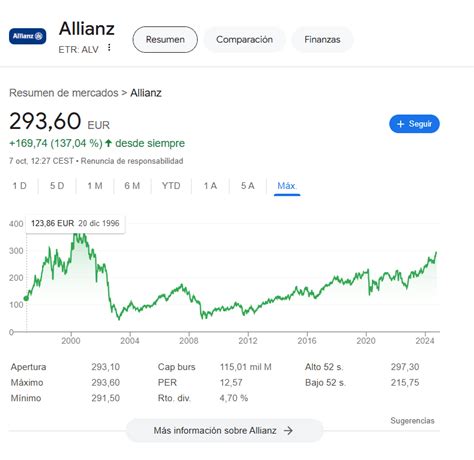Select the 5 D time range
The image size is (474, 460).
click(x=57, y=186)
